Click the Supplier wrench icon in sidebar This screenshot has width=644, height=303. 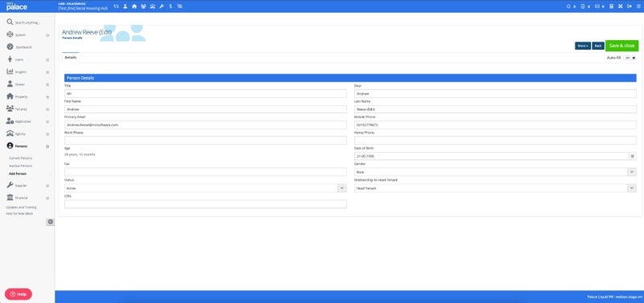(10, 186)
